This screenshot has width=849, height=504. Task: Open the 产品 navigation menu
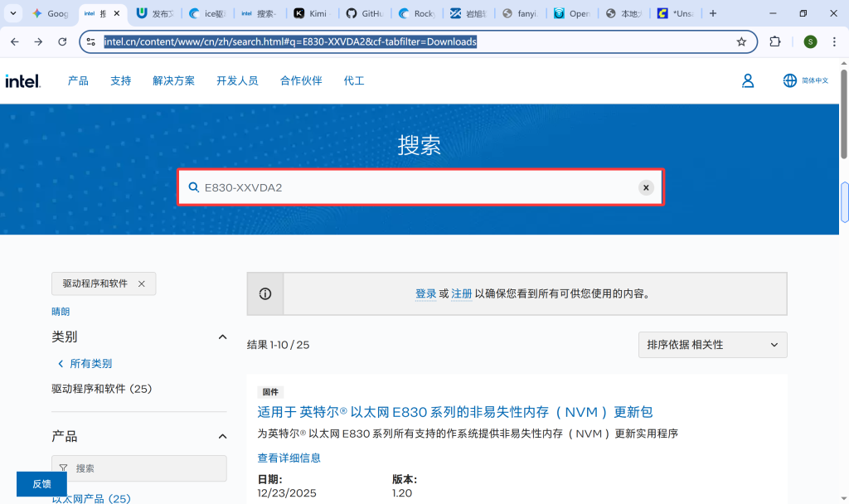(78, 80)
